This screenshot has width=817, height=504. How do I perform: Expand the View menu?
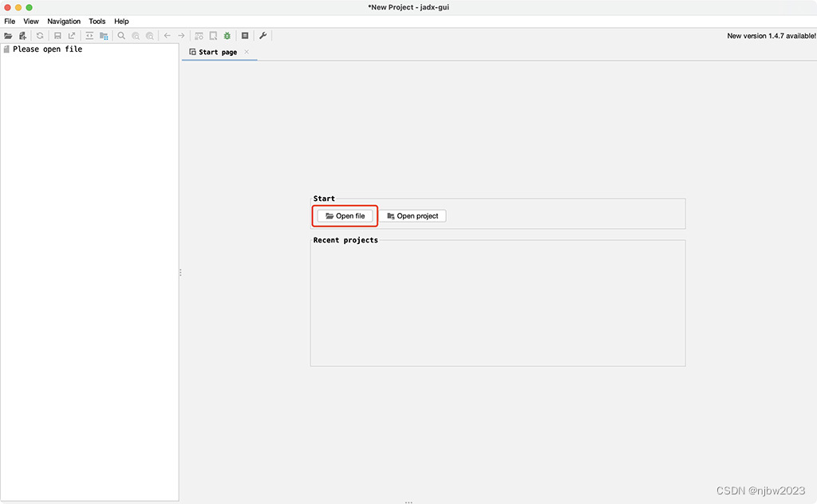[31, 22]
